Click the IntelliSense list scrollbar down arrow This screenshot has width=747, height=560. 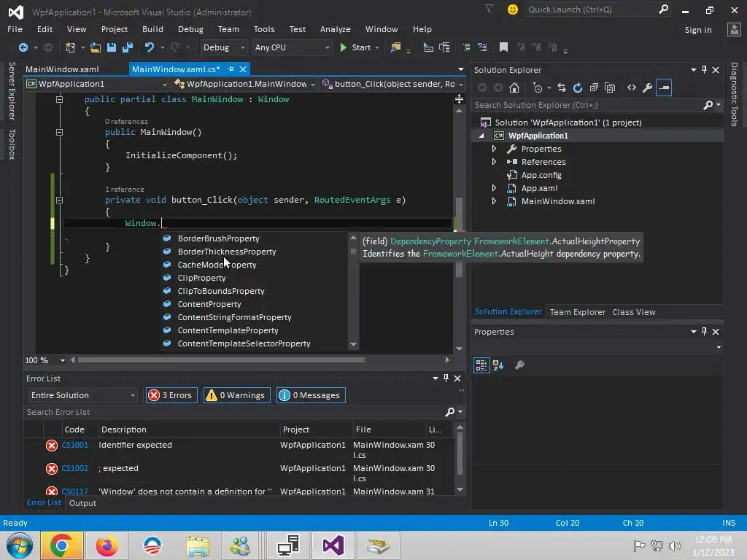[354, 344]
